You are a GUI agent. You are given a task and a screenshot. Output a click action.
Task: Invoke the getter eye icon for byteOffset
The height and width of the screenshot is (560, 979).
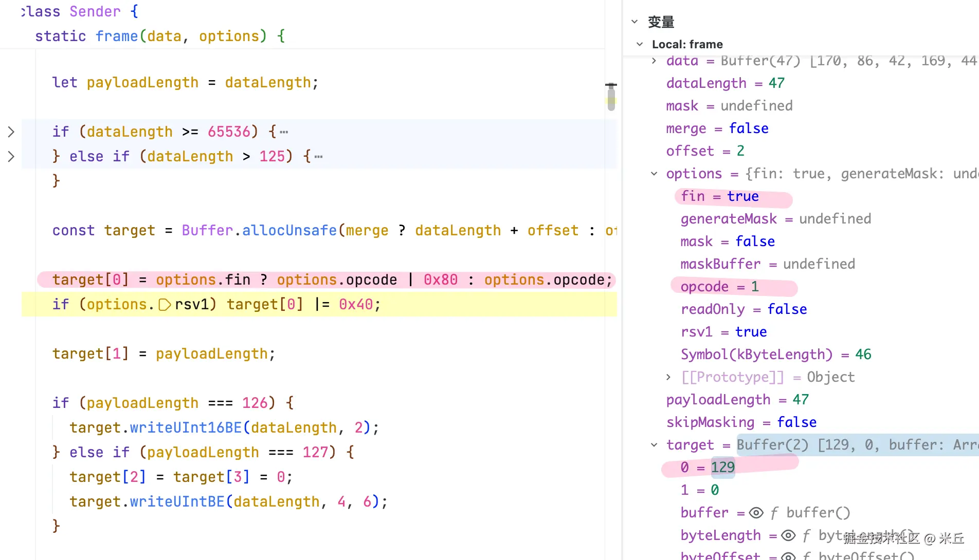pyautogui.click(x=788, y=556)
